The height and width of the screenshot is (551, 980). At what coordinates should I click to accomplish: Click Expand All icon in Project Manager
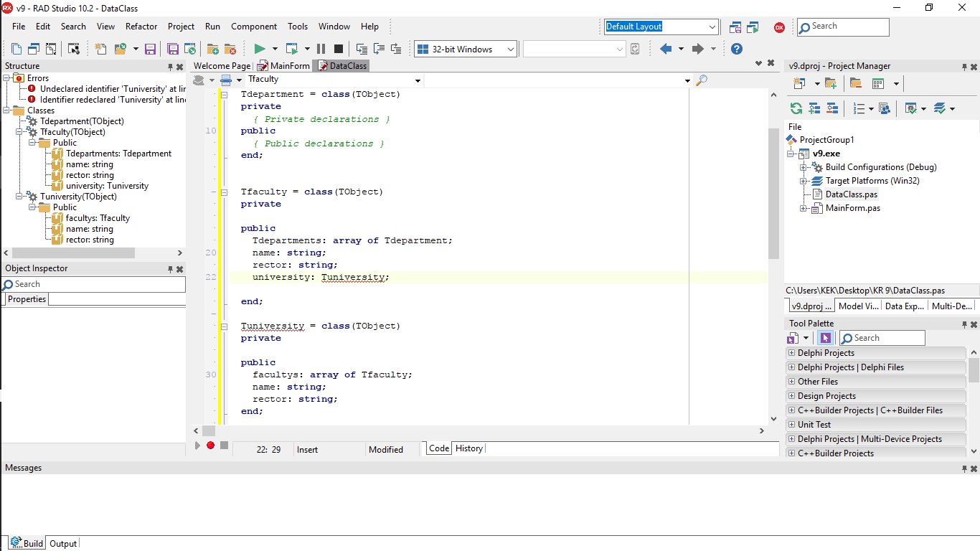click(x=814, y=108)
